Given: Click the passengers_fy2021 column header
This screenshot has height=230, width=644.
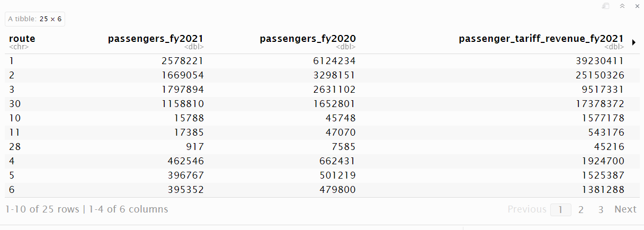Looking at the screenshot, I should 155,39.
